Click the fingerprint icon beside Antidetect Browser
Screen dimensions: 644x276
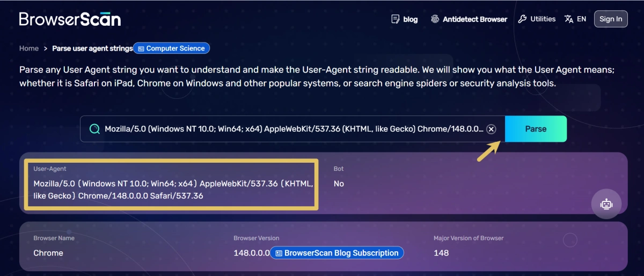[435, 19]
